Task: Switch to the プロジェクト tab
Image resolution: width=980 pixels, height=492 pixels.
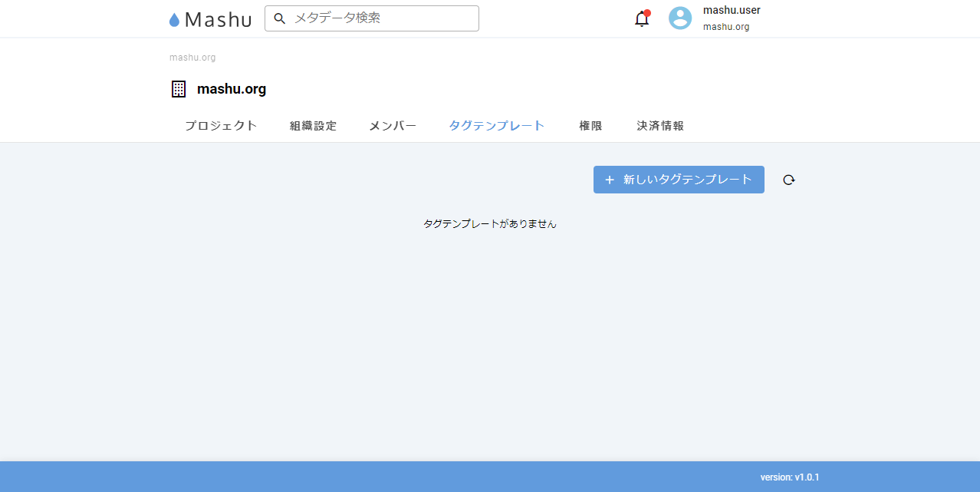Action: (221, 126)
